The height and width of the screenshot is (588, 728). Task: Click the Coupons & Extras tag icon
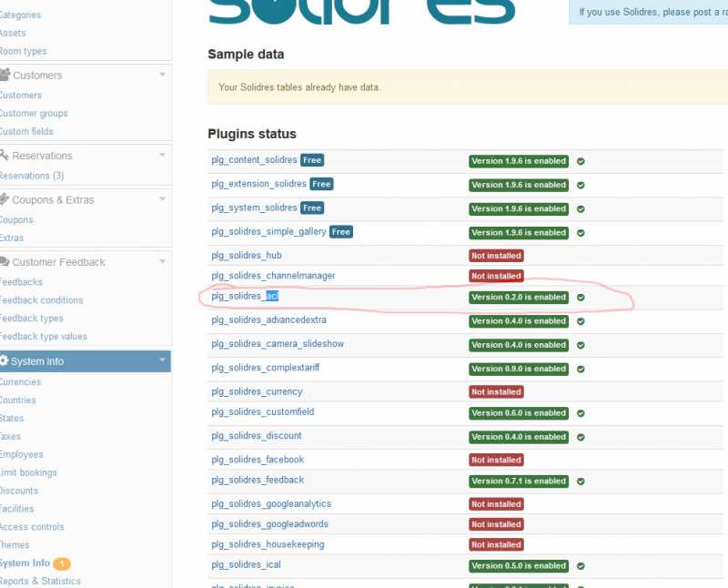click(x=5, y=200)
